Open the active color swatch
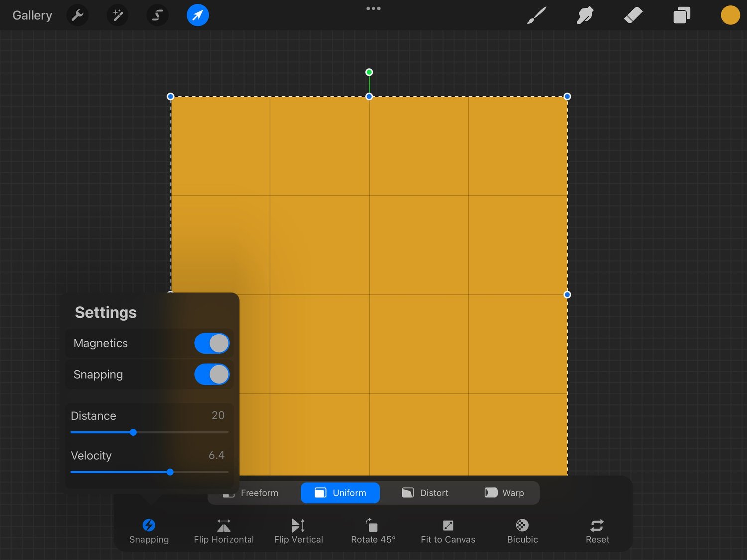The width and height of the screenshot is (747, 560). coord(730,15)
